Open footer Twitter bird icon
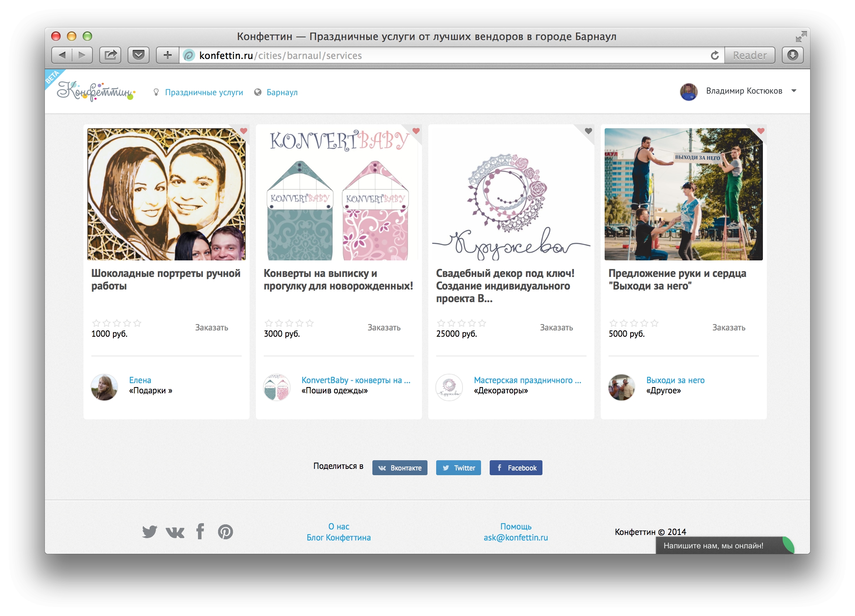The image size is (855, 616). [150, 532]
